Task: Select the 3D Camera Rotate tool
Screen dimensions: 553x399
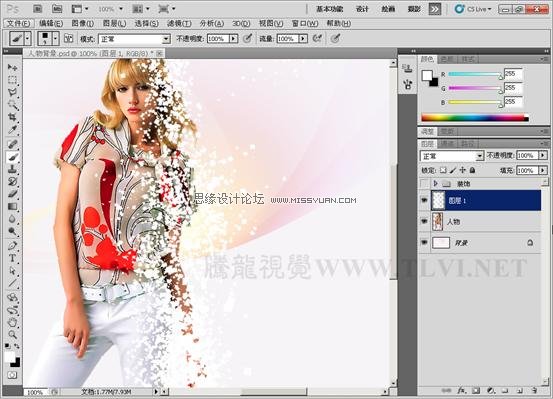Action: click(13, 310)
